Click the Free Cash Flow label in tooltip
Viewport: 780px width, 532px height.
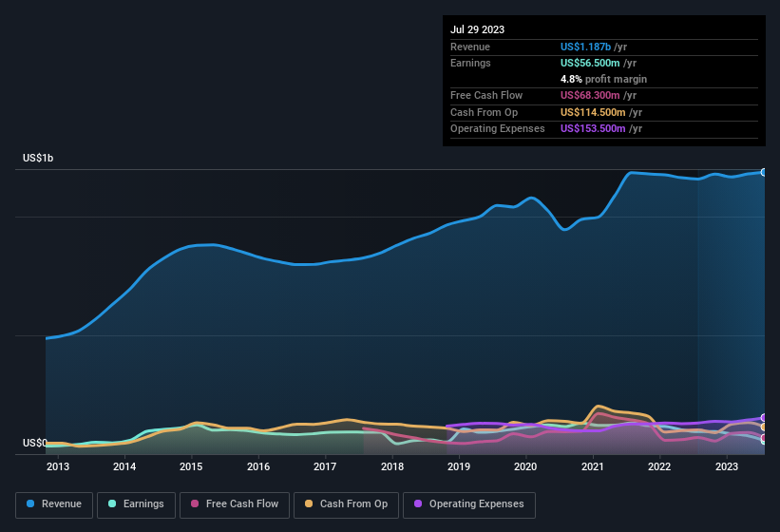[x=486, y=95]
